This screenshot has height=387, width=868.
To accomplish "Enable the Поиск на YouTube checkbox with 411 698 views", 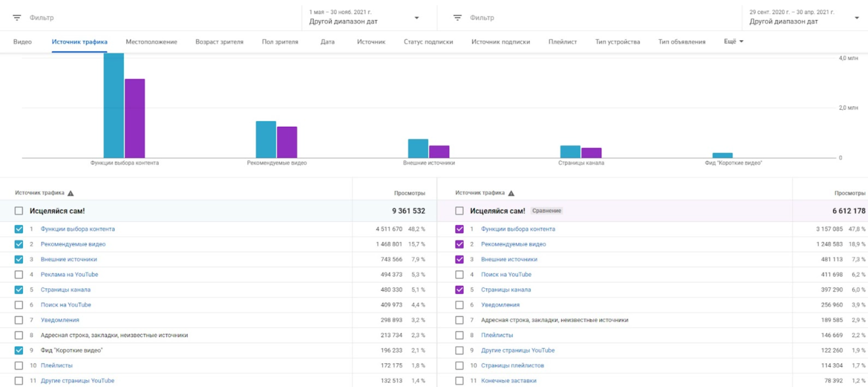I will click(459, 275).
